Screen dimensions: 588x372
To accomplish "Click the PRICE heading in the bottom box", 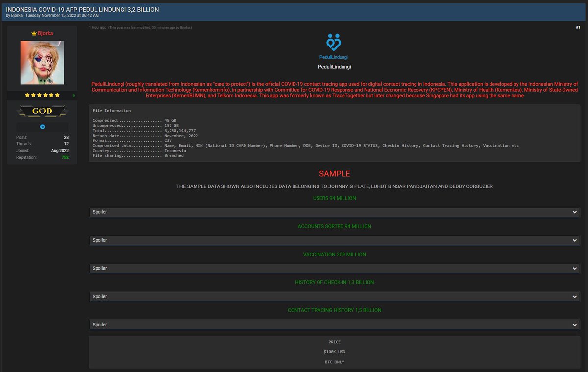I will [x=334, y=342].
